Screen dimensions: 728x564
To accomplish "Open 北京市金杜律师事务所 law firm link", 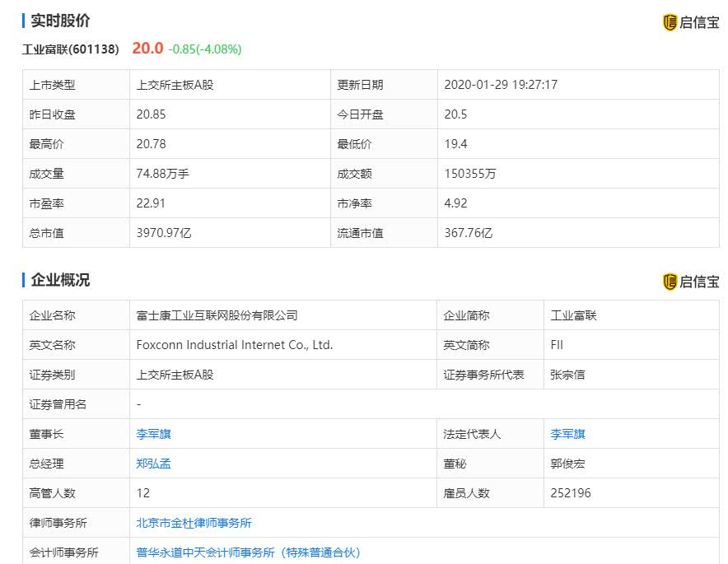I will point(194,523).
